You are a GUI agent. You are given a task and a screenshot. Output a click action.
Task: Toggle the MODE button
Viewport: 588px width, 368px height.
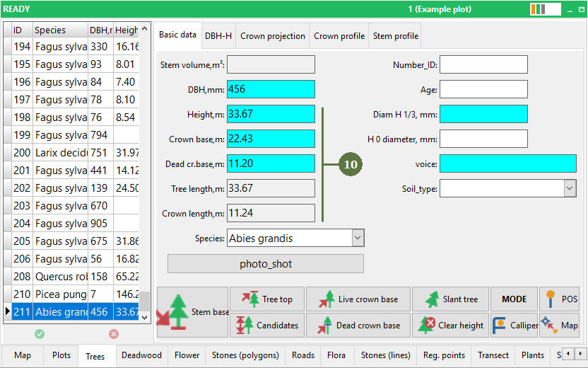tap(514, 299)
